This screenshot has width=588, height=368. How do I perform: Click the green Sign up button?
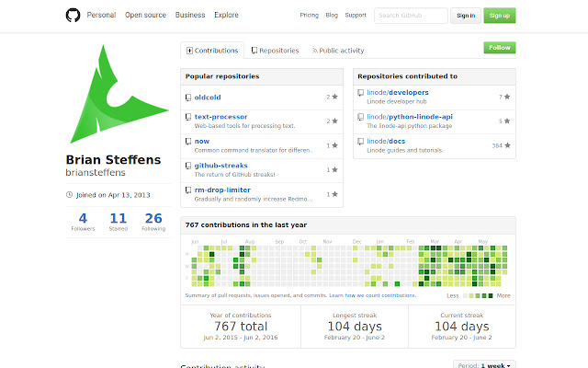click(x=500, y=16)
